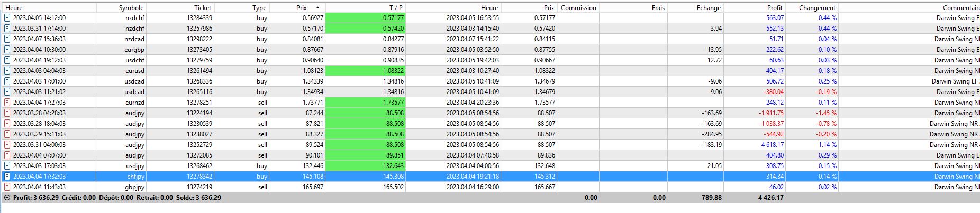Click the trade icon of the 2023.03.31 17:14:00 row
This screenshot has width=980, height=213.
(x=7, y=29)
